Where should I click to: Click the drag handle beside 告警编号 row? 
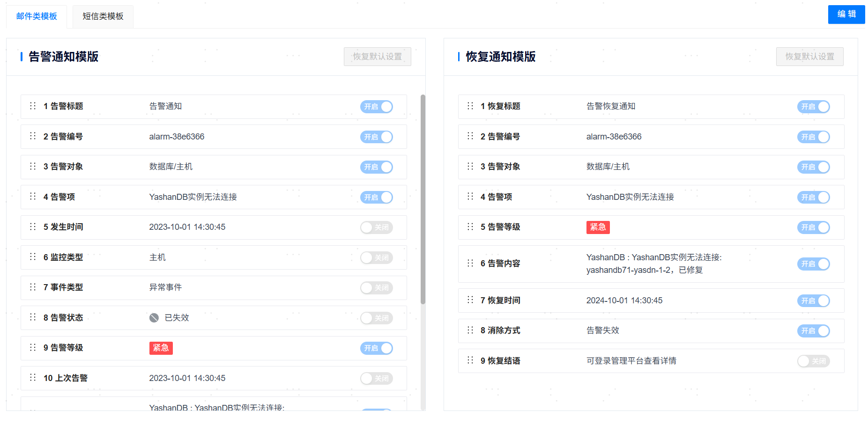(x=32, y=136)
